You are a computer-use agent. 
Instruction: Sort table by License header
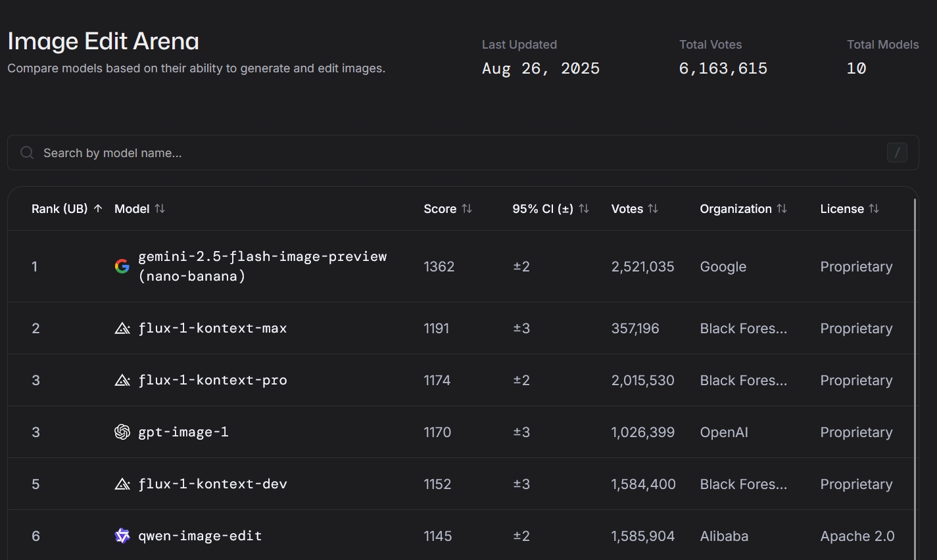coord(850,208)
